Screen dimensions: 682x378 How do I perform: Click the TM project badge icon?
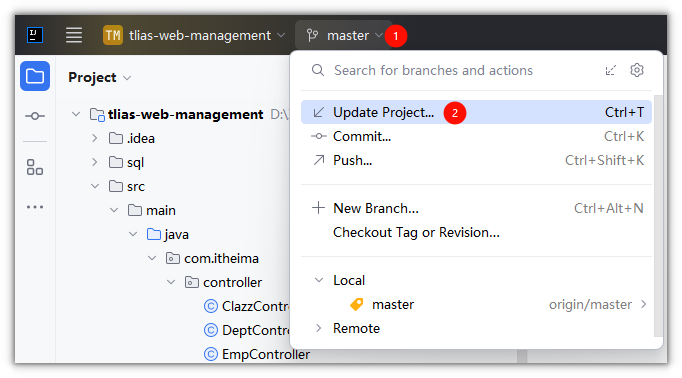pyautogui.click(x=113, y=35)
